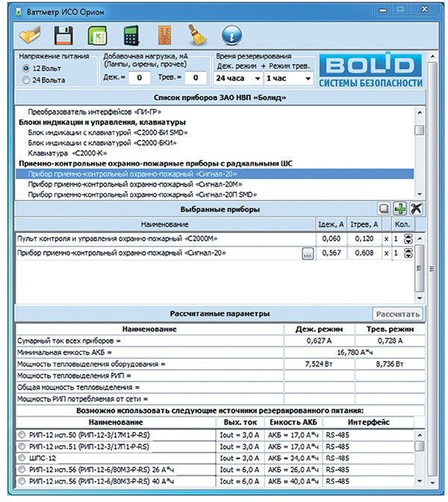Open ellipsis settings button for Сигнал-20
The width and height of the screenshot is (448, 502).
308,254
